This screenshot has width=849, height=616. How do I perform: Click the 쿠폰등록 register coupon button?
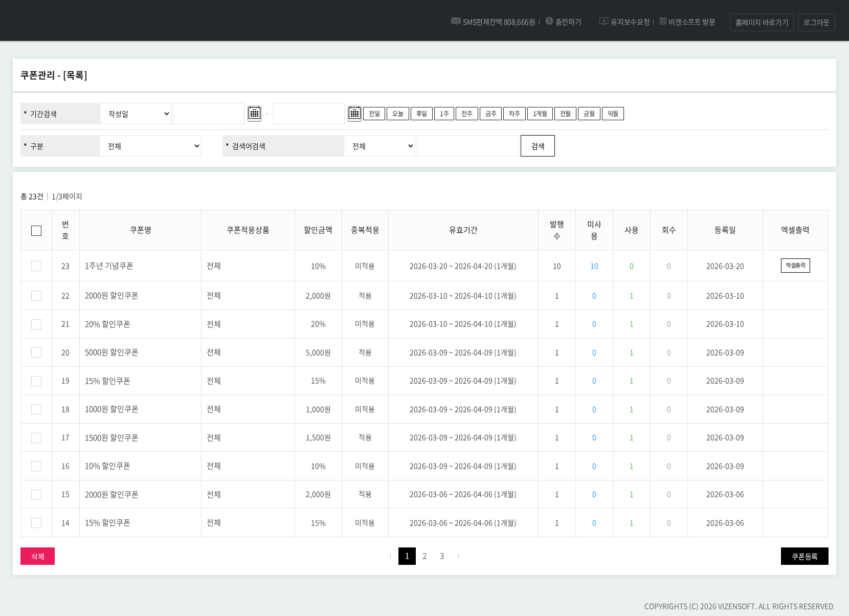[804, 556]
